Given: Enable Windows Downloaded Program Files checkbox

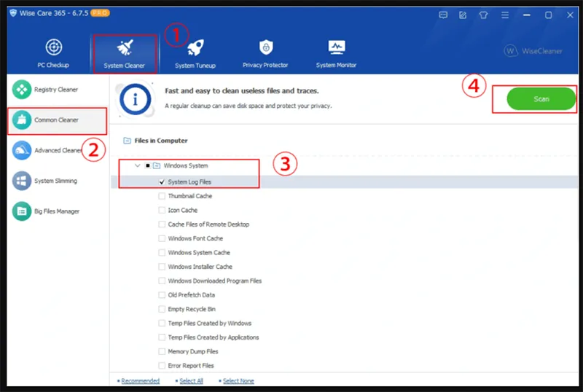Looking at the screenshot, I should tap(162, 281).
